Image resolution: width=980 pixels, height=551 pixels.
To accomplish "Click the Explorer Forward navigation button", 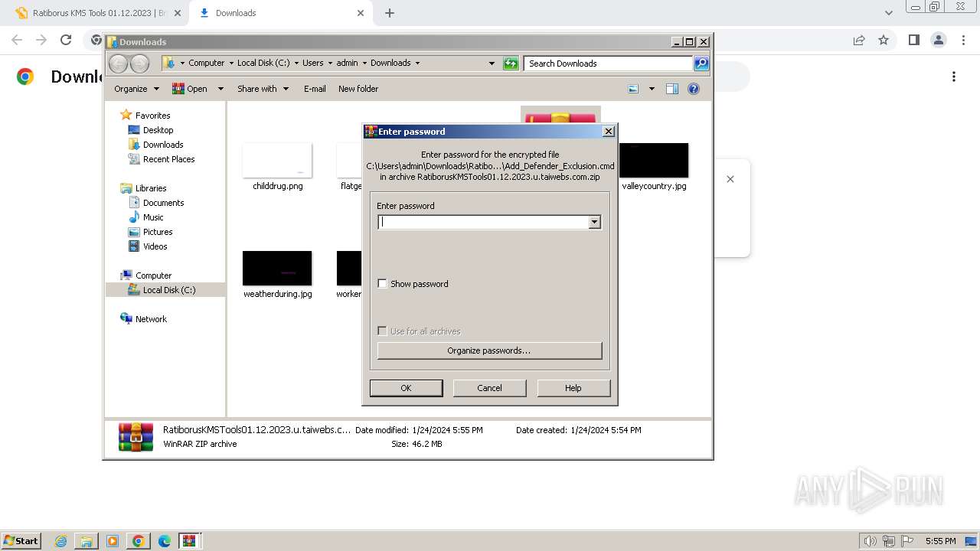I will pyautogui.click(x=139, y=64).
